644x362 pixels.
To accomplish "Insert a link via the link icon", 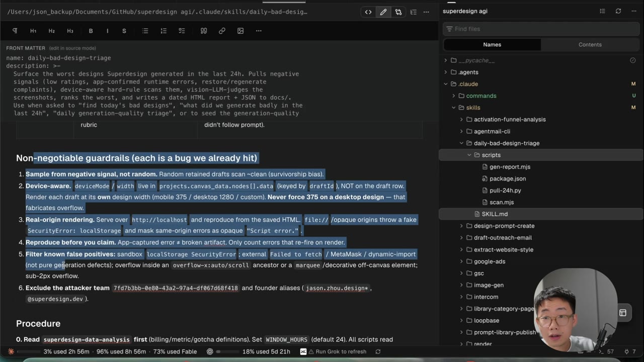I will [222, 31].
